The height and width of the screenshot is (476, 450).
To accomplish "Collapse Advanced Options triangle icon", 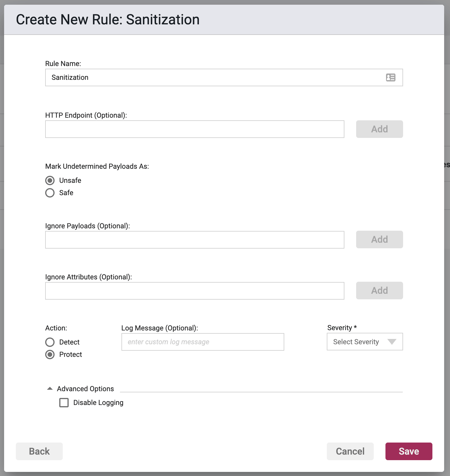I will coord(50,389).
